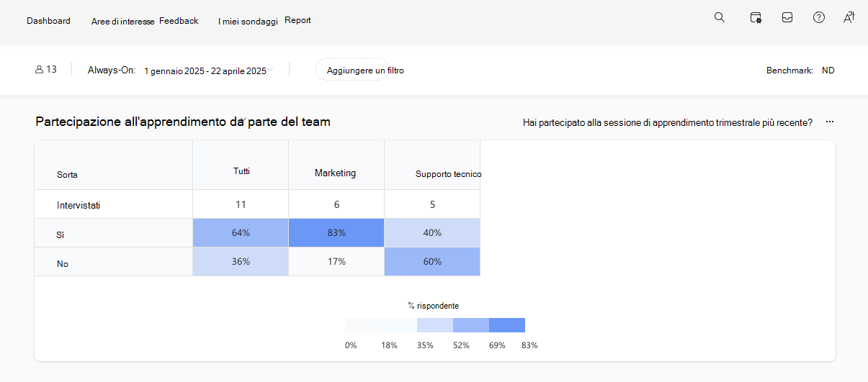Open I miei sondaggi tab

pyautogui.click(x=248, y=22)
